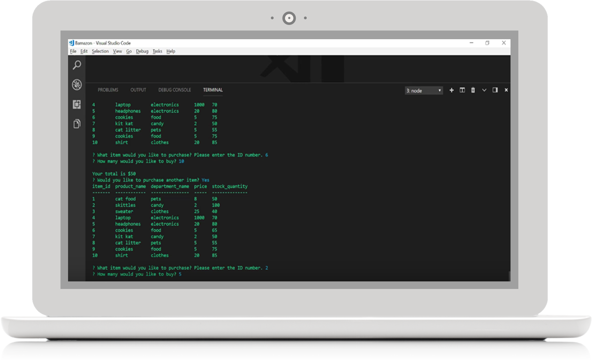Click the 'department_name' column header
The height and width of the screenshot is (364, 592).
pos(170,186)
